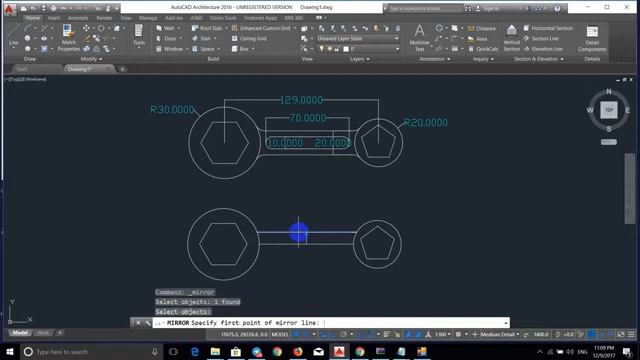
Task: Click the layer color swatch in Layers panel
Action: (346, 49)
